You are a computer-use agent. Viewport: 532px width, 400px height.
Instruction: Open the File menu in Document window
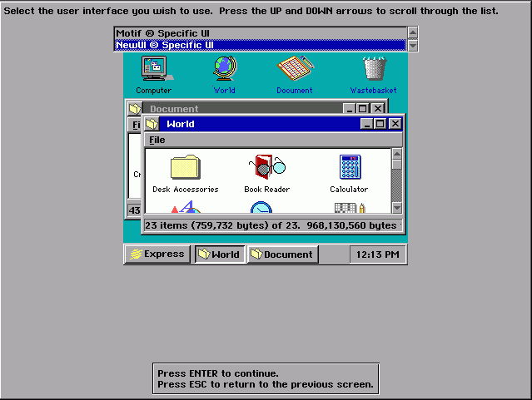(x=136, y=125)
